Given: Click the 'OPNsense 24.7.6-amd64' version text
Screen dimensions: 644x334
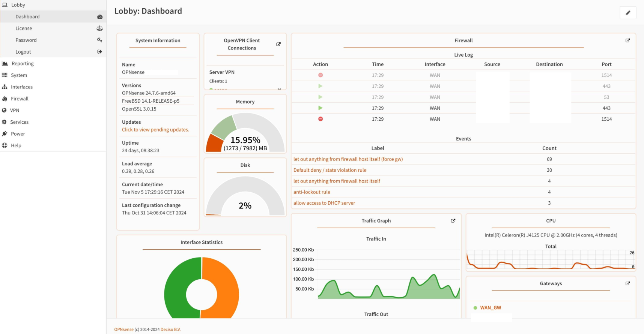Looking at the screenshot, I should pos(149,93).
